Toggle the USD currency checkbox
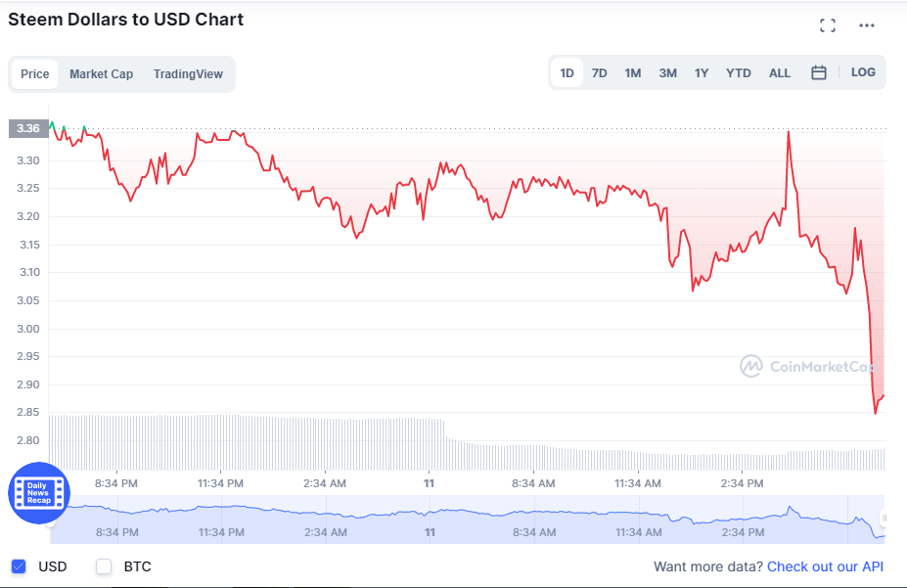Image resolution: width=907 pixels, height=588 pixels. tap(19, 566)
